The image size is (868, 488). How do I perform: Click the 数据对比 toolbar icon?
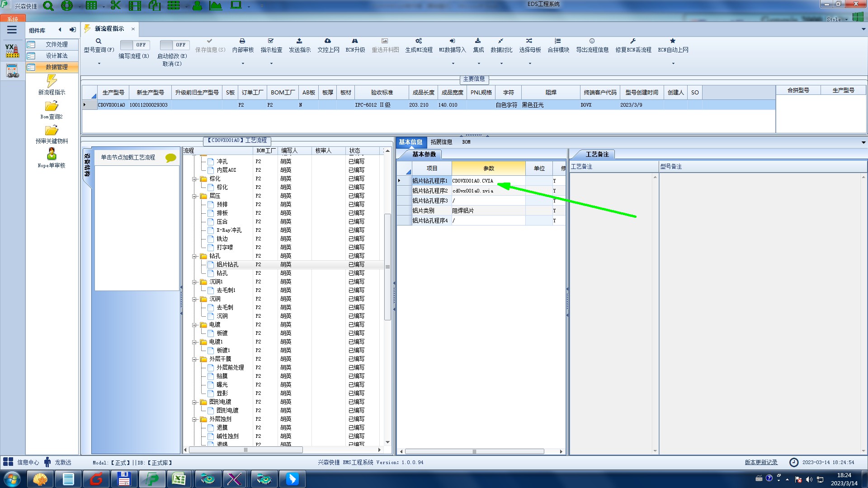[501, 41]
